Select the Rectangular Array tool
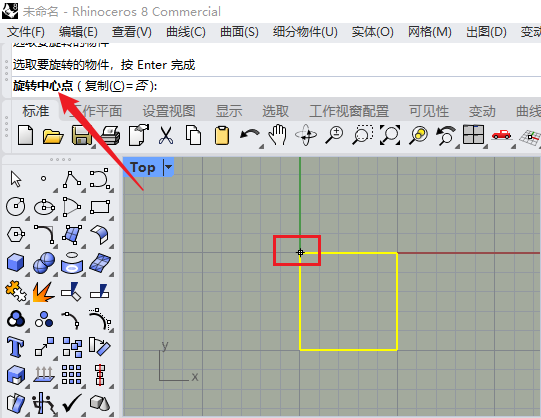This screenshot has width=541, height=418. tap(72, 375)
